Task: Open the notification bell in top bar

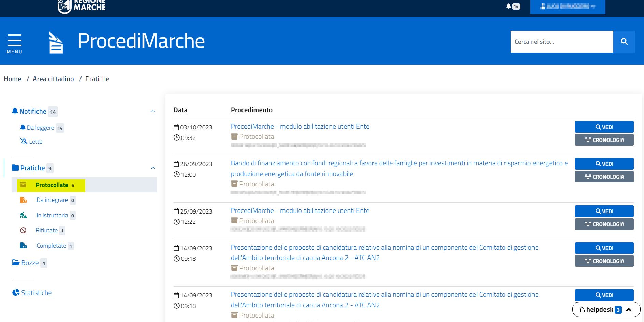Action: [x=509, y=6]
